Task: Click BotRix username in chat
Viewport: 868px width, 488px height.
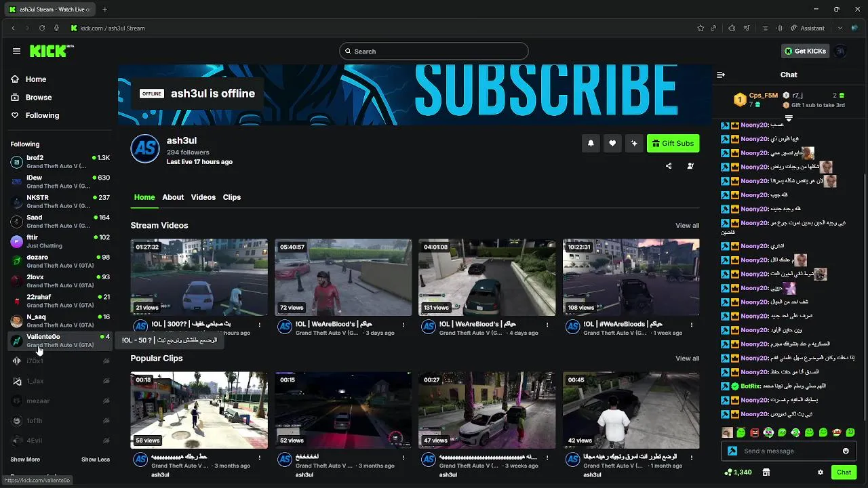Action: pos(751,386)
